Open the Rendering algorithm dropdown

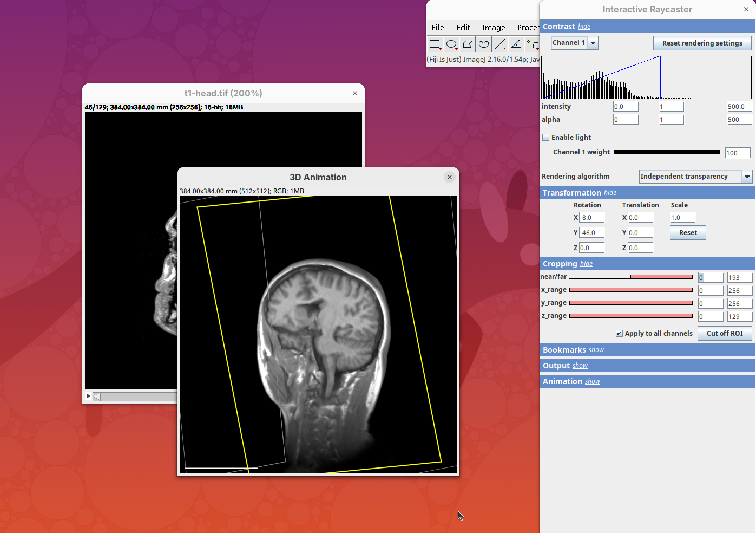747,177
